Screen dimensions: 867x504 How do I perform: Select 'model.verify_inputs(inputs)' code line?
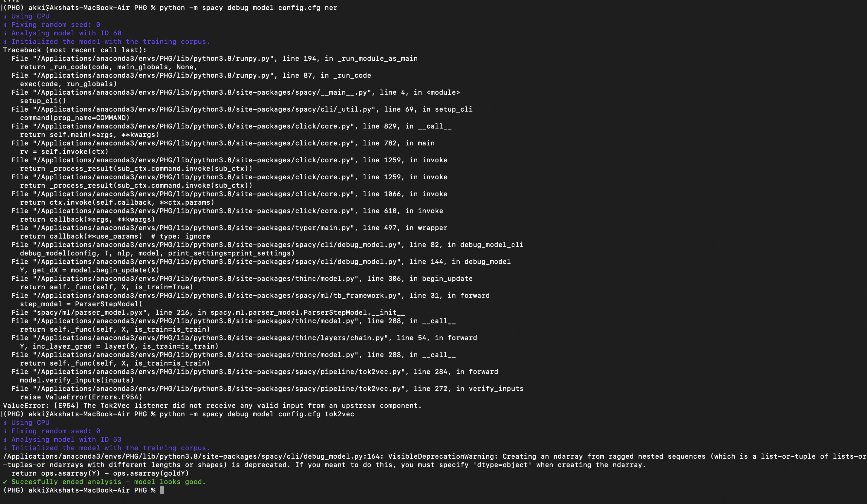[77, 380]
